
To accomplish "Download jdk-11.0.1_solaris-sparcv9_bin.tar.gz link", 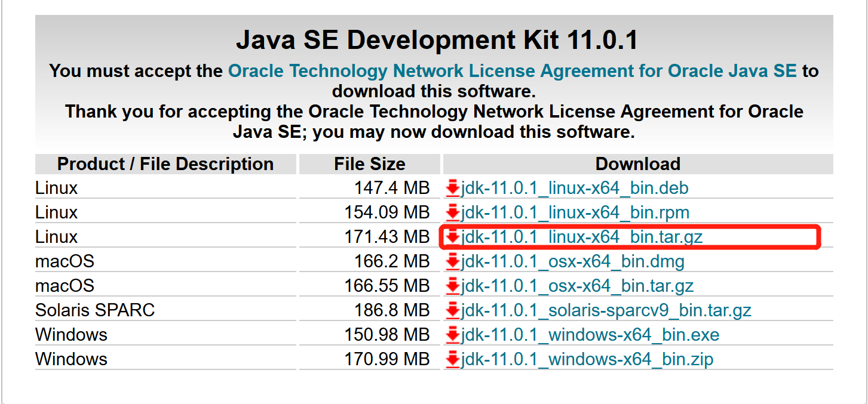I will tap(606, 311).
